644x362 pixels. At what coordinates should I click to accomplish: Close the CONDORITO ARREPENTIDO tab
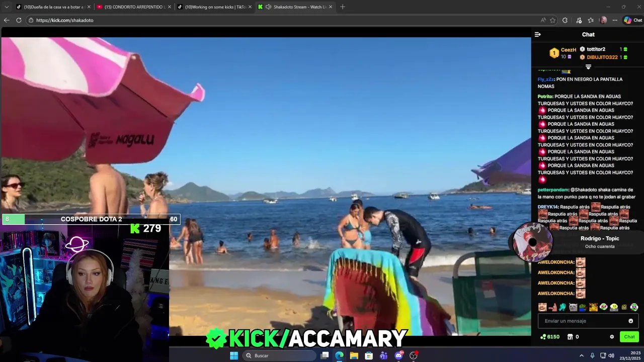[170, 7]
